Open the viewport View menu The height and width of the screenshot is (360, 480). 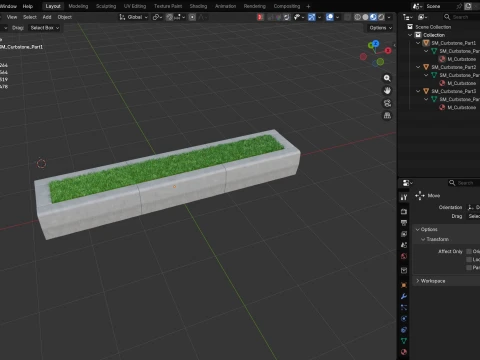click(x=12, y=17)
